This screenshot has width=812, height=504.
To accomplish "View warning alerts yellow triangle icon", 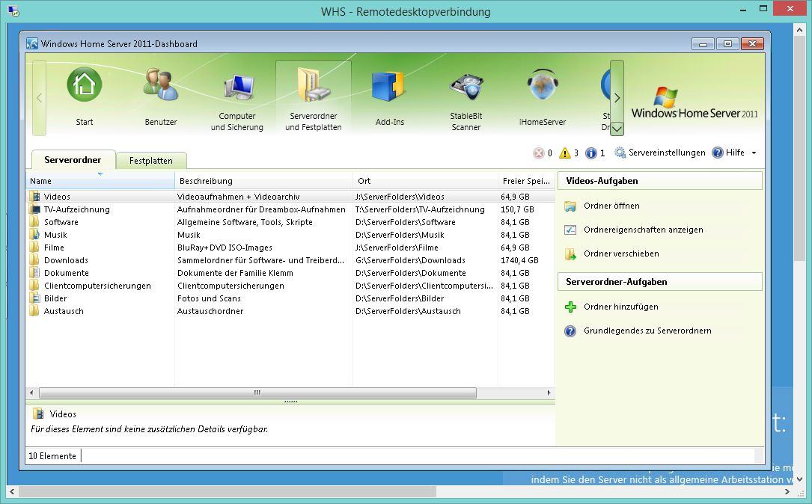I will tap(565, 153).
